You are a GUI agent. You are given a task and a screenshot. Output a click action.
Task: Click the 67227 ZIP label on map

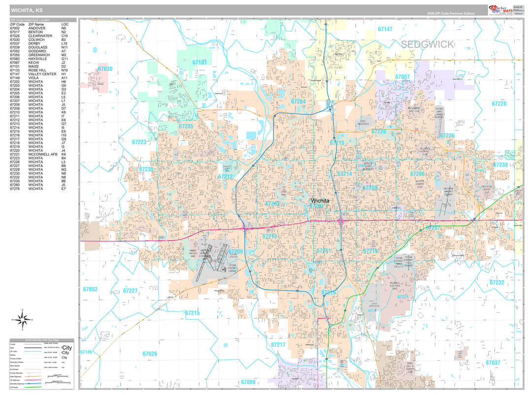point(130,291)
